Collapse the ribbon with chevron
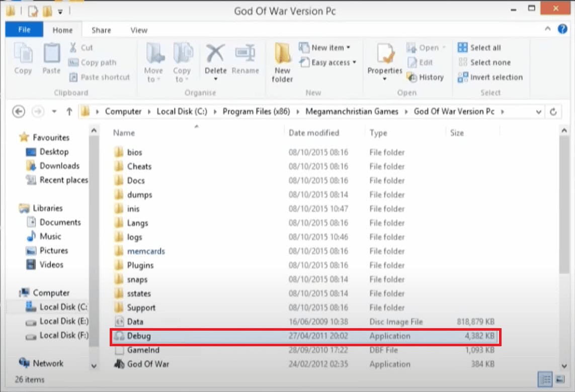The width and height of the screenshot is (575, 392). tap(547, 29)
